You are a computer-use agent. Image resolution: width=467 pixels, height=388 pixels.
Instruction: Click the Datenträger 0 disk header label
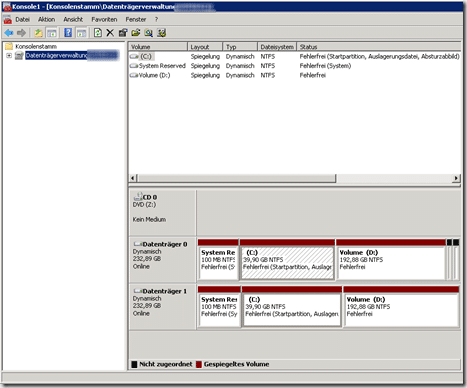(165, 244)
